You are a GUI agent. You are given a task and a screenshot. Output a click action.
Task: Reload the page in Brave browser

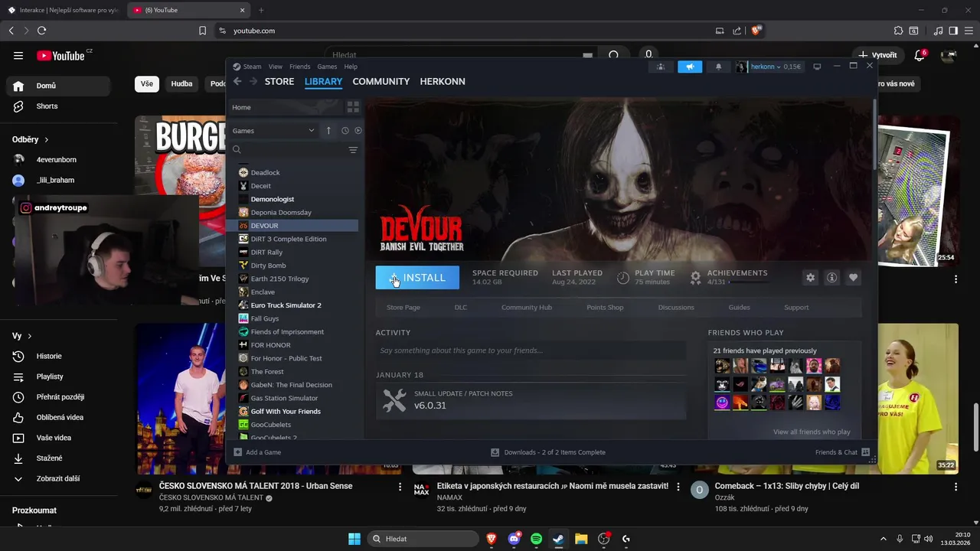[x=41, y=31]
